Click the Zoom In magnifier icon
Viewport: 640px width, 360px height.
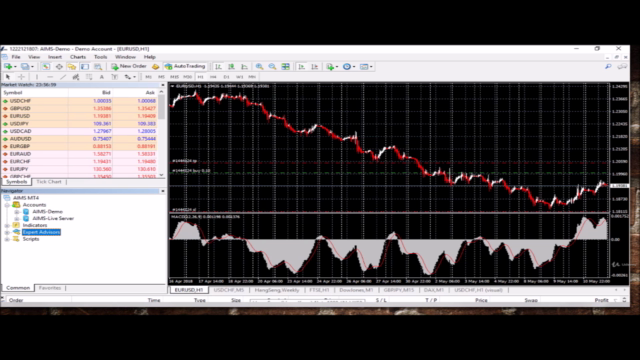tap(259, 67)
